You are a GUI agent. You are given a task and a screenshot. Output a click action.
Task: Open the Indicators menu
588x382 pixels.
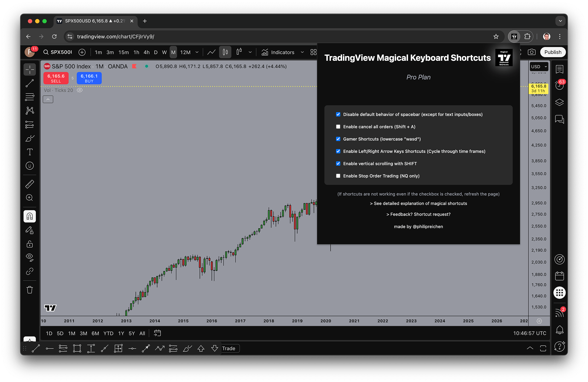(278, 52)
